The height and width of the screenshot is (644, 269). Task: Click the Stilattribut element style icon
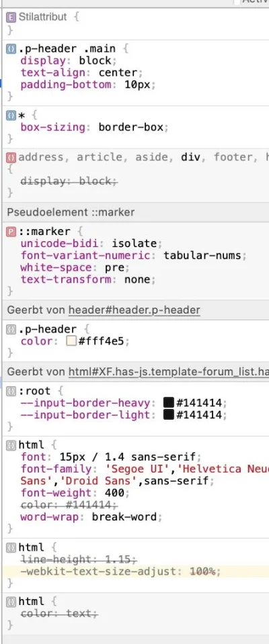click(11, 17)
